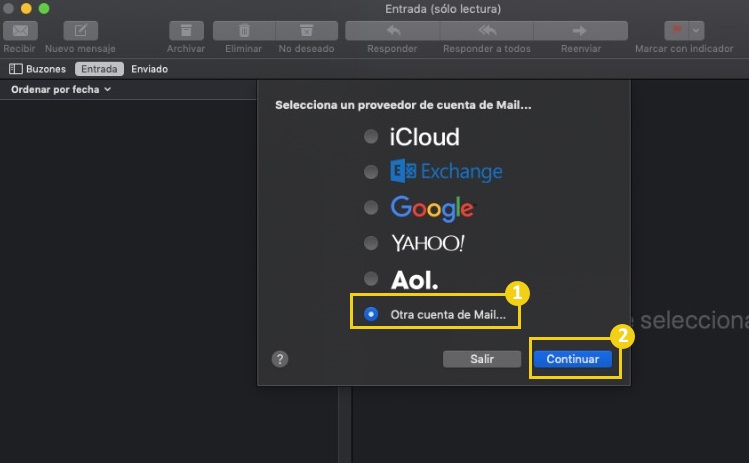The width and height of the screenshot is (749, 463).
Task: Switch to the Entrada mailbox tab
Action: pyautogui.click(x=99, y=69)
